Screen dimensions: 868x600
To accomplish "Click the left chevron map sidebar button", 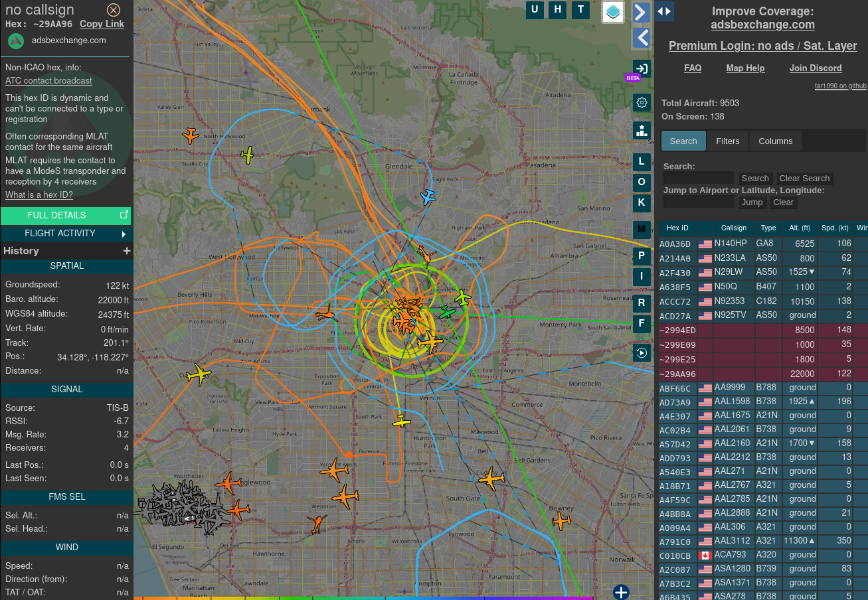I will 641,38.
